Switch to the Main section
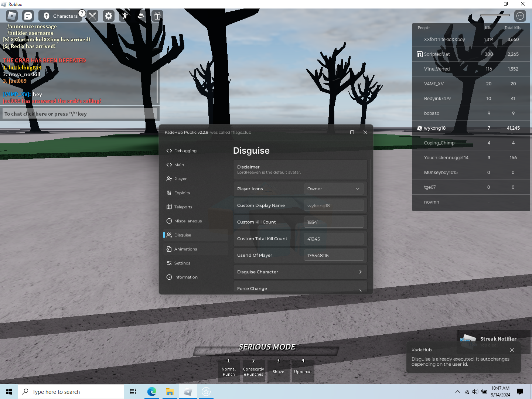532x399 pixels. 195,165
